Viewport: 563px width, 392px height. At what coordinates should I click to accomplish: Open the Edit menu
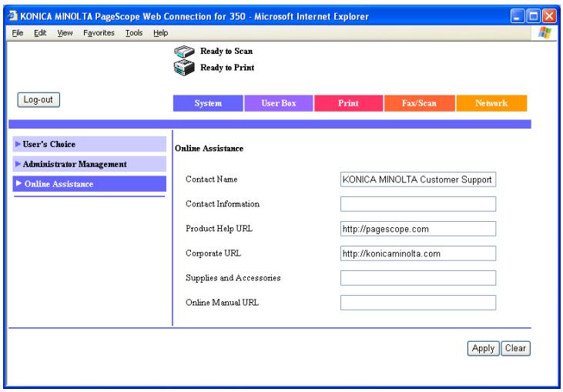click(40, 33)
